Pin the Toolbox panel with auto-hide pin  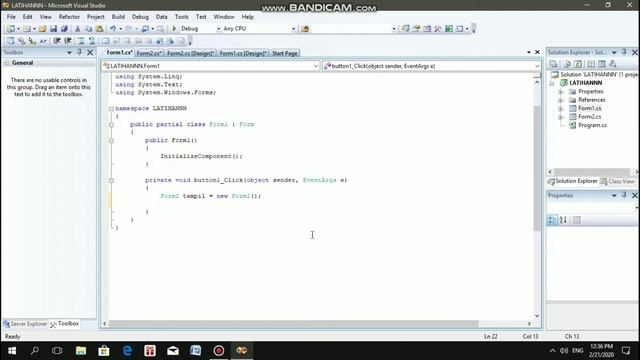[x=80, y=52]
